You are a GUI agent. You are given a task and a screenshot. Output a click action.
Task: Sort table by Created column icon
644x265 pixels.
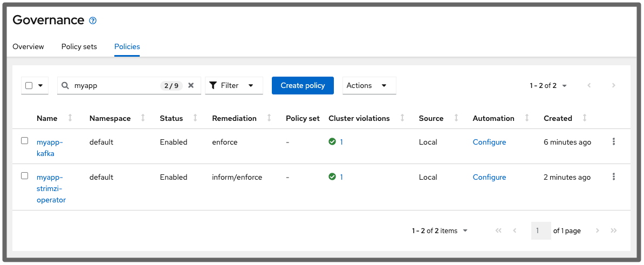click(x=585, y=118)
